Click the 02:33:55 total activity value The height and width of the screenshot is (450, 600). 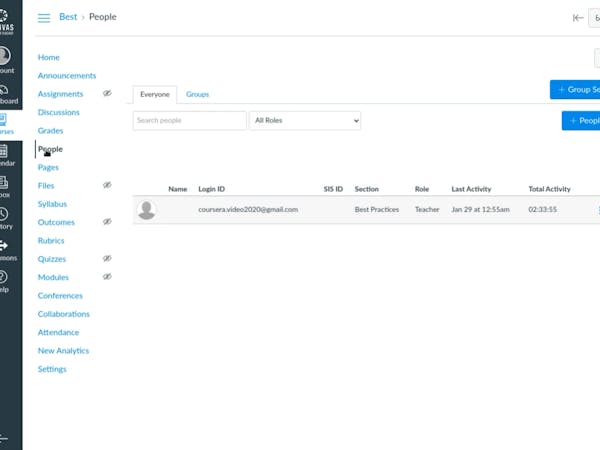click(x=543, y=210)
